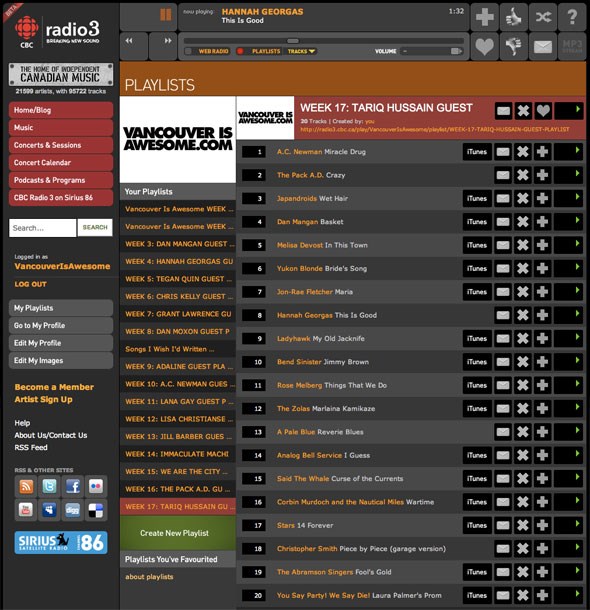Open the Facebook icon in the sidebar
This screenshot has width=590, height=610.
pyautogui.click(x=72, y=486)
